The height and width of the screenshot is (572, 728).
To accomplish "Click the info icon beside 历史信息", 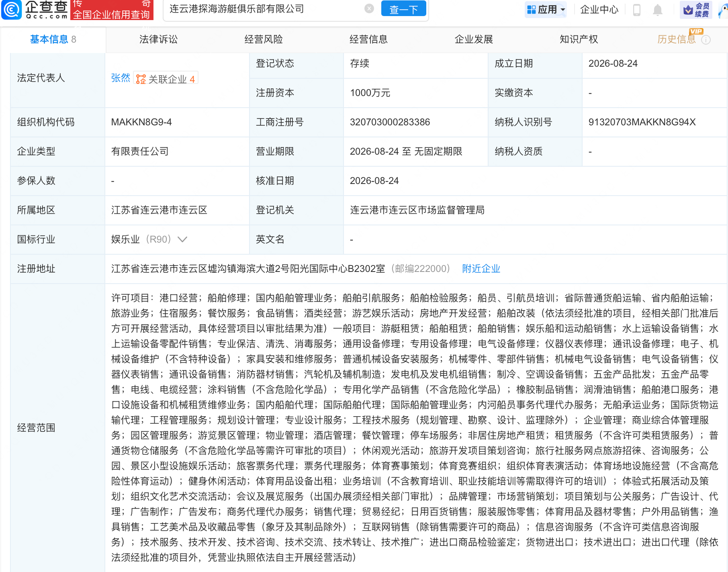I will coord(706,40).
